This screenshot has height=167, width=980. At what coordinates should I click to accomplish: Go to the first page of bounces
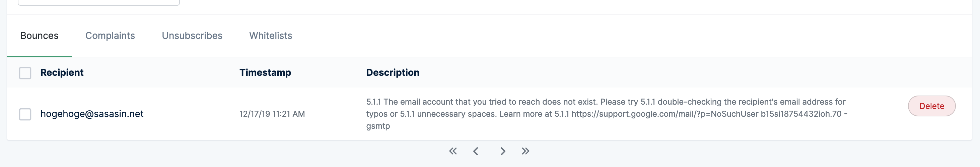point(453,151)
